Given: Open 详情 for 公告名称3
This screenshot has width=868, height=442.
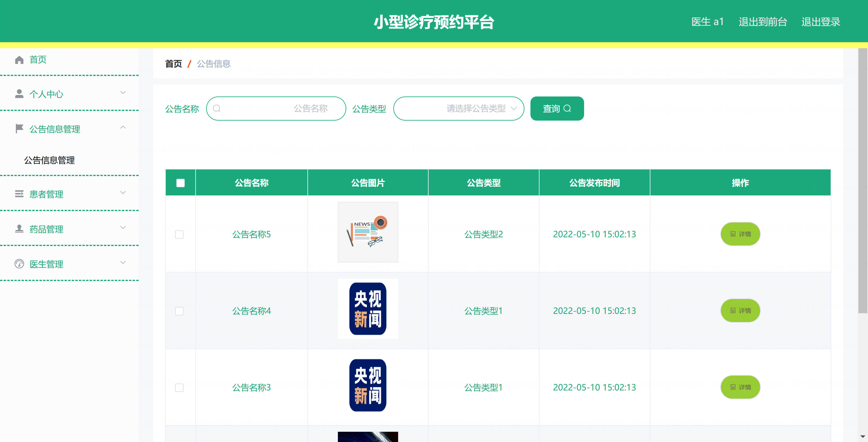Looking at the screenshot, I should [x=740, y=387].
